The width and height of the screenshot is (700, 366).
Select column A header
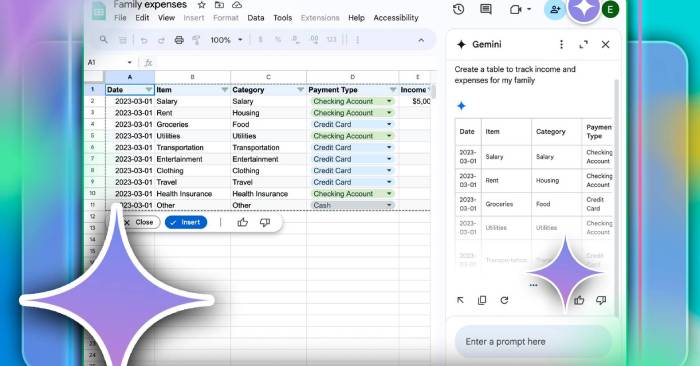point(130,77)
